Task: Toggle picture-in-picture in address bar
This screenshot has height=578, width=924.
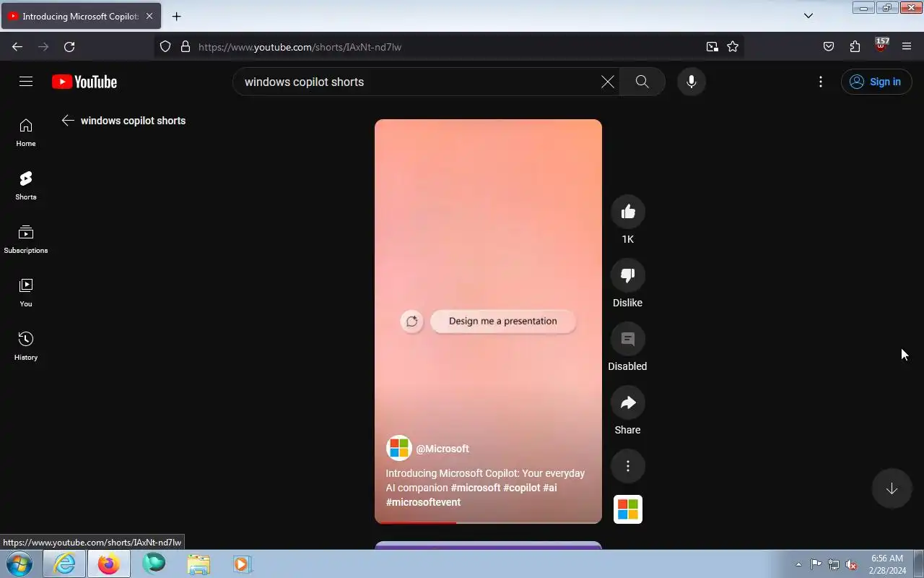Action: [x=712, y=46]
